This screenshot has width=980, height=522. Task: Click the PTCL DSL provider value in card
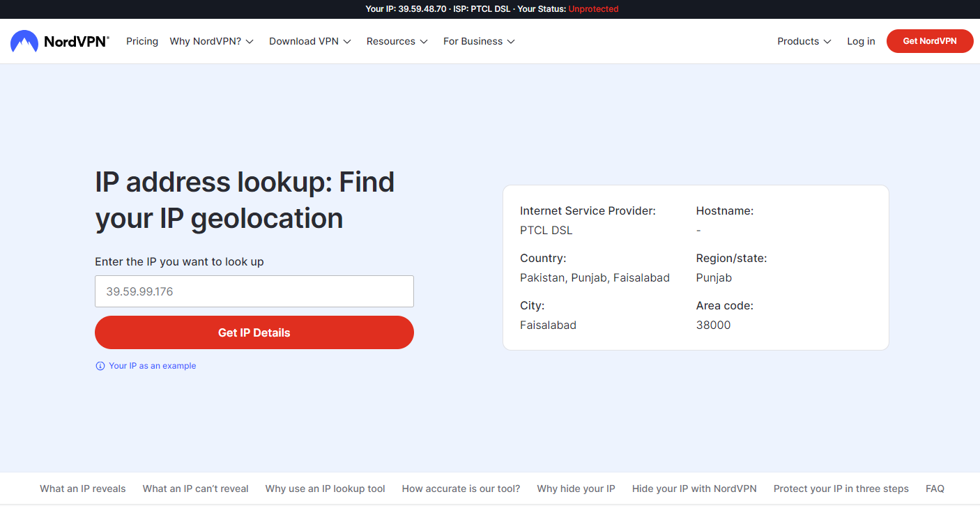point(546,230)
